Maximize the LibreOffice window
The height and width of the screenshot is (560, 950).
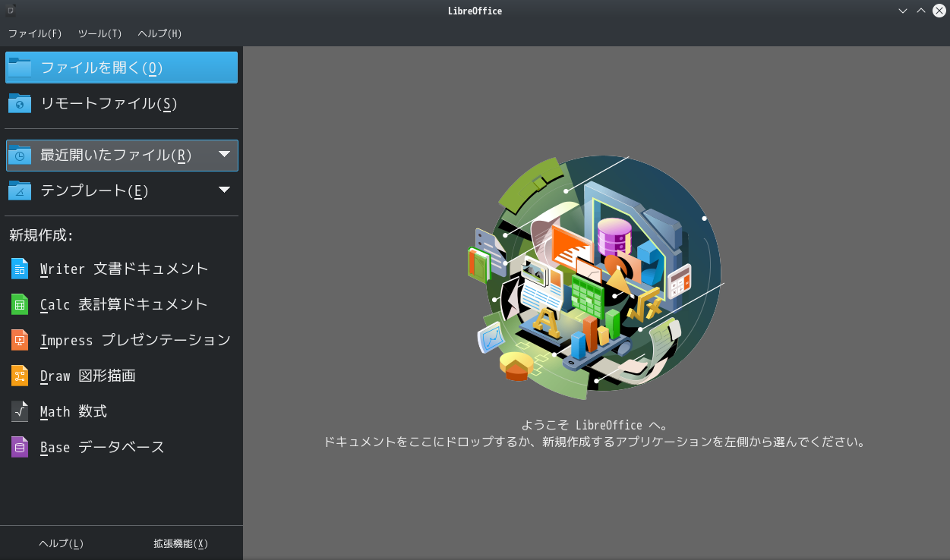[x=921, y=11]
